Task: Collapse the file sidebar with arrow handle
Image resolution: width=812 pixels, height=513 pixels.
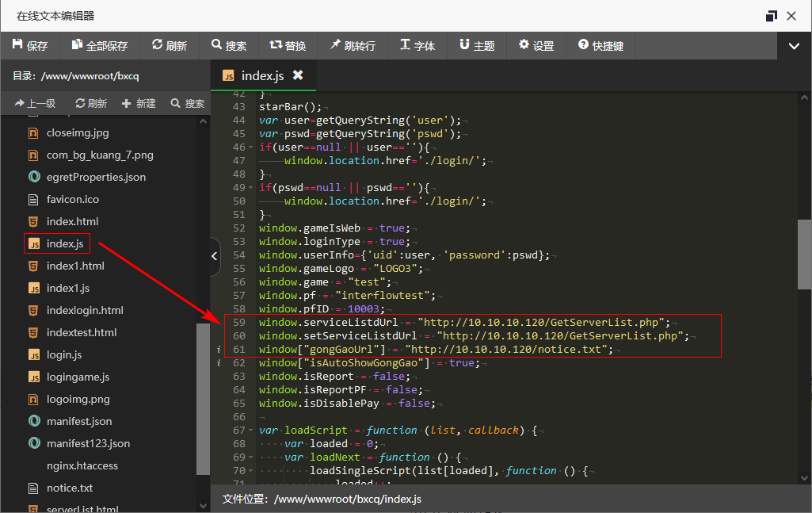Action: point(215,256)
